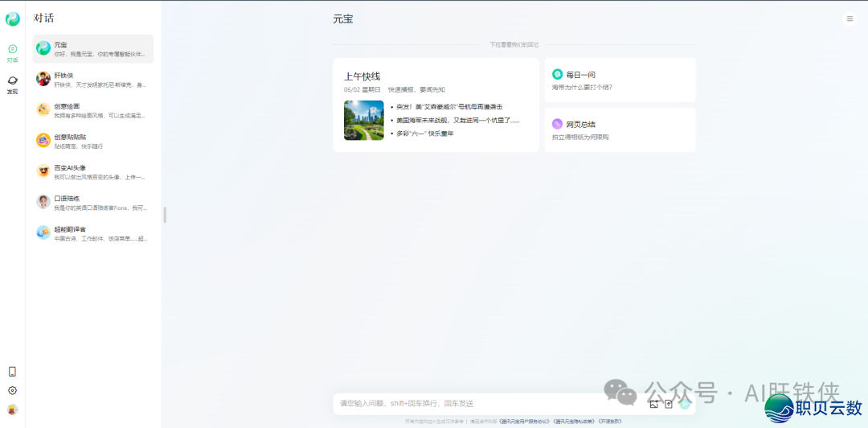The height and width of the screenshot is (428, 868).
Task: Open the 发现 (Discover) sidebar tab
Action: [12, 84]
